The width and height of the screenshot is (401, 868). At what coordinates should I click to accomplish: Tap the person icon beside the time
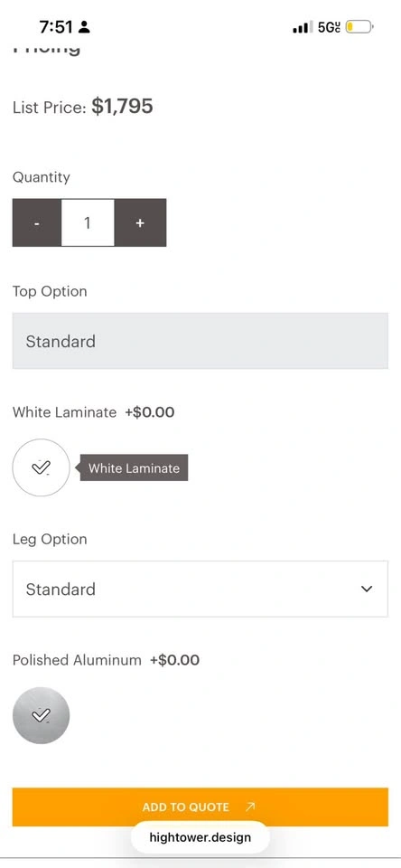coord(84,26)
